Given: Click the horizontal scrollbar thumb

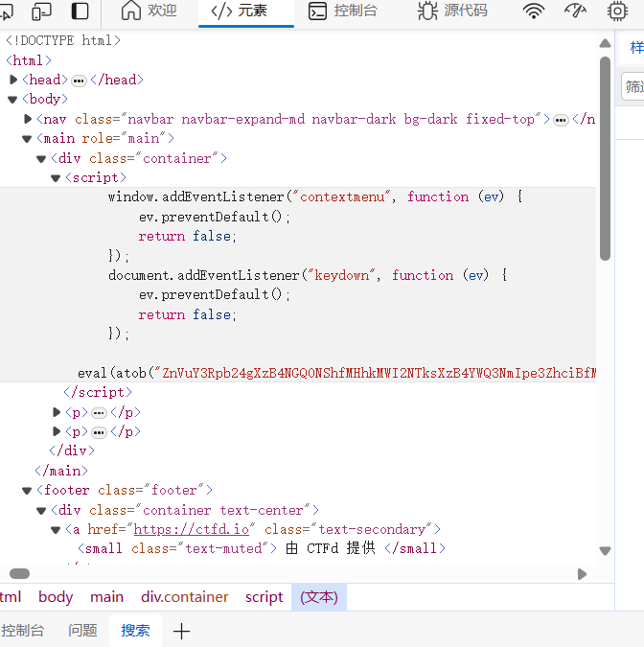Looking at the screenshot, I should [x=19, y=573].
